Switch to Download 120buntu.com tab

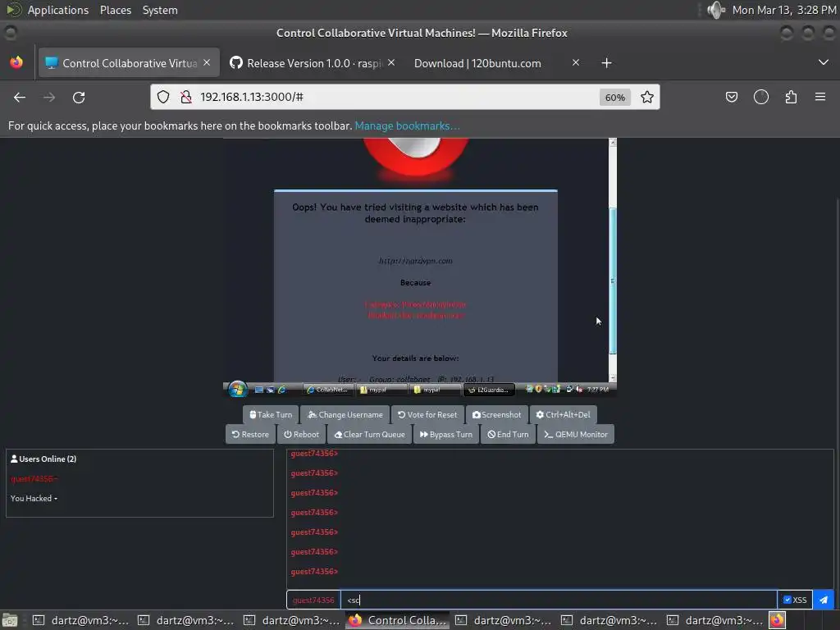tap(477, 63)
